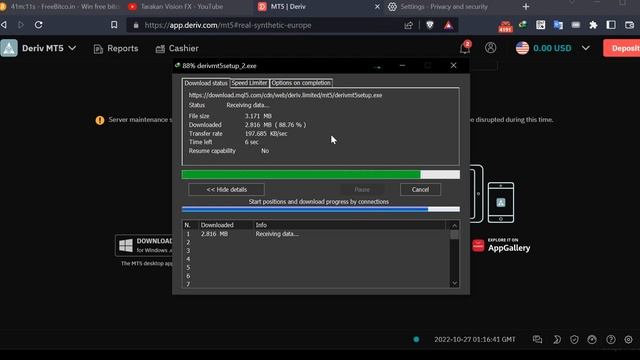Click the red 4191 extension icon
The height and width of the screenshot is (360, 640).
[x=505, y=26]
